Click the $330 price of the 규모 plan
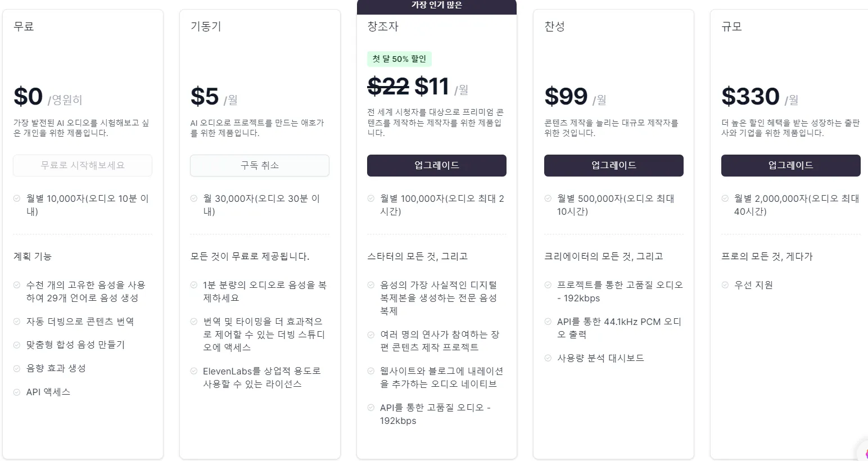Screen dimensions: 868x461 pos(750,97)
